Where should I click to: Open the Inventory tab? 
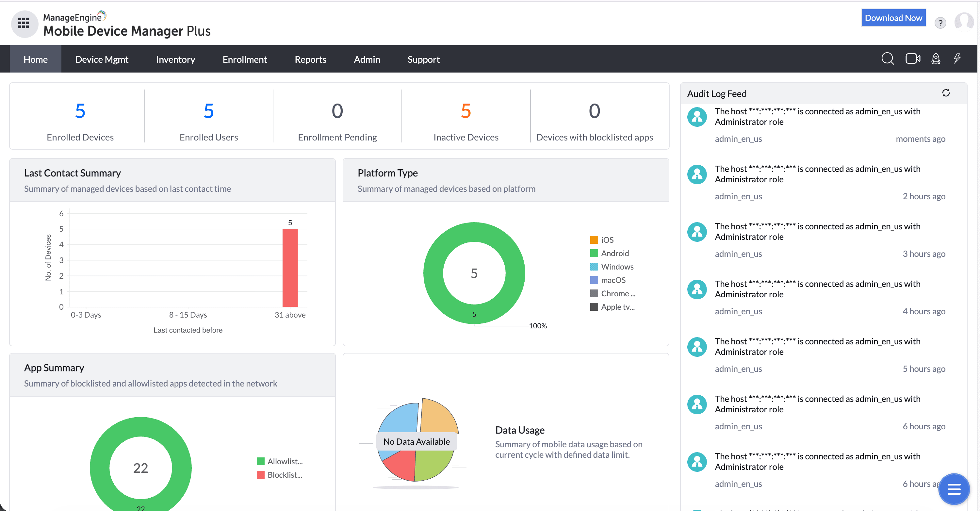[x=175, y=59]
